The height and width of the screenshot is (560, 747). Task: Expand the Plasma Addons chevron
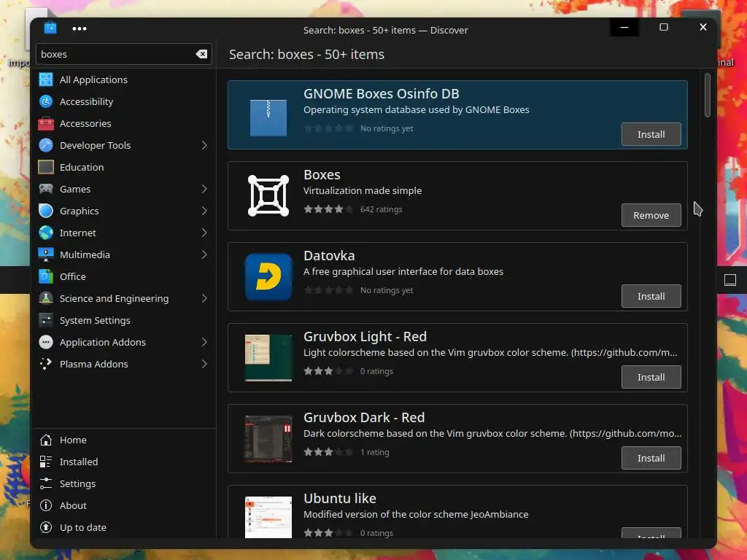[x=204, y=365]
